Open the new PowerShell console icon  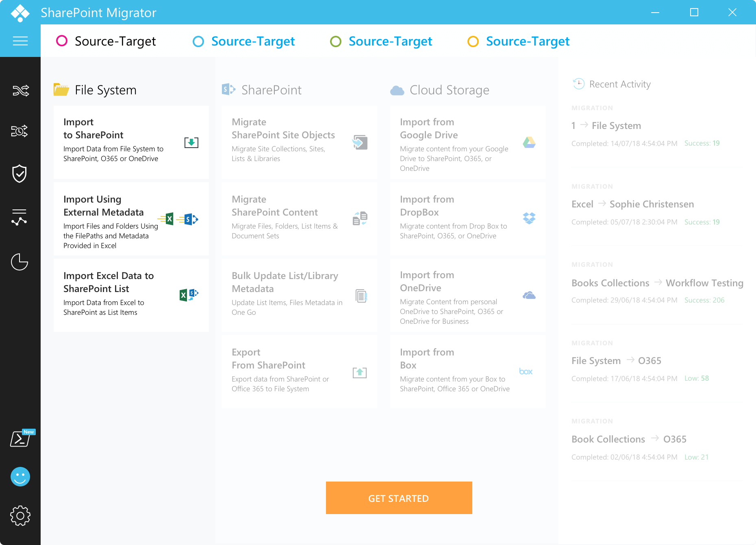point(21,438)
